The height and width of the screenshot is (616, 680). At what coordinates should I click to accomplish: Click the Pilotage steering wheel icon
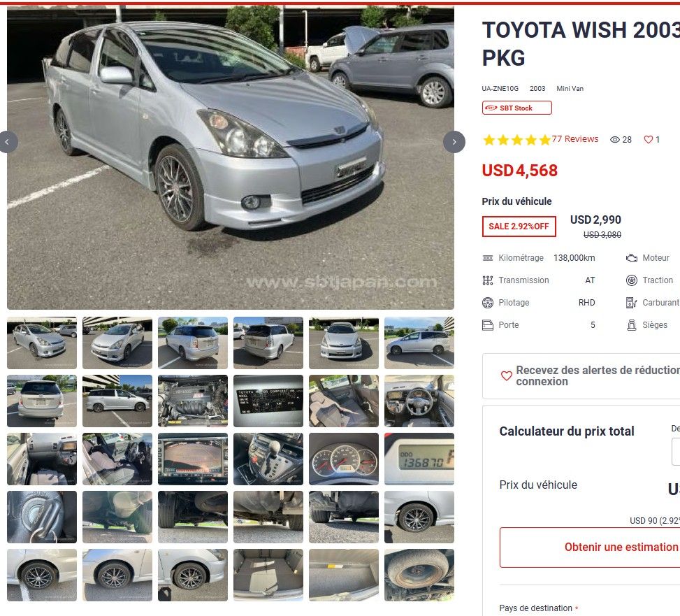[488, 303]
